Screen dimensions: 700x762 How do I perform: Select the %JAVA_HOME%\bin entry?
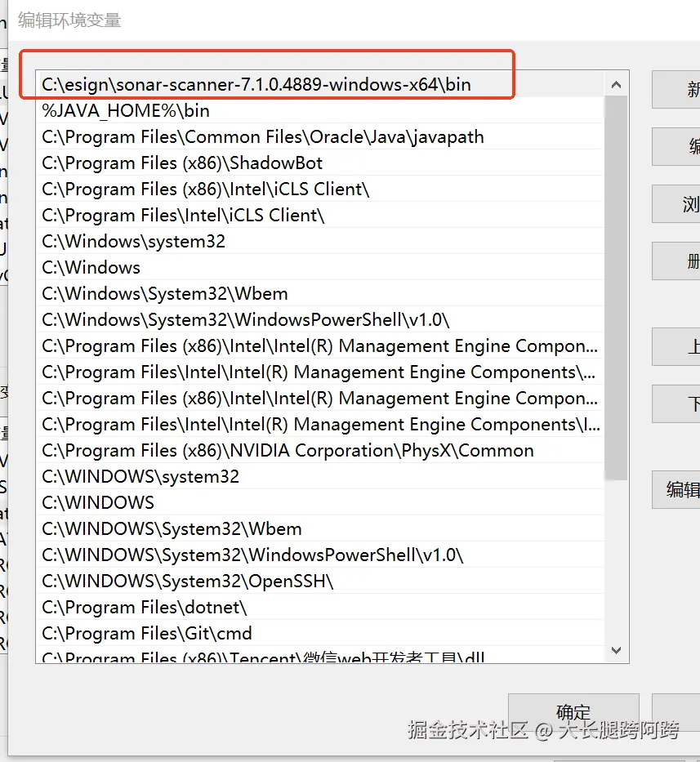click(x=320, y=110)
